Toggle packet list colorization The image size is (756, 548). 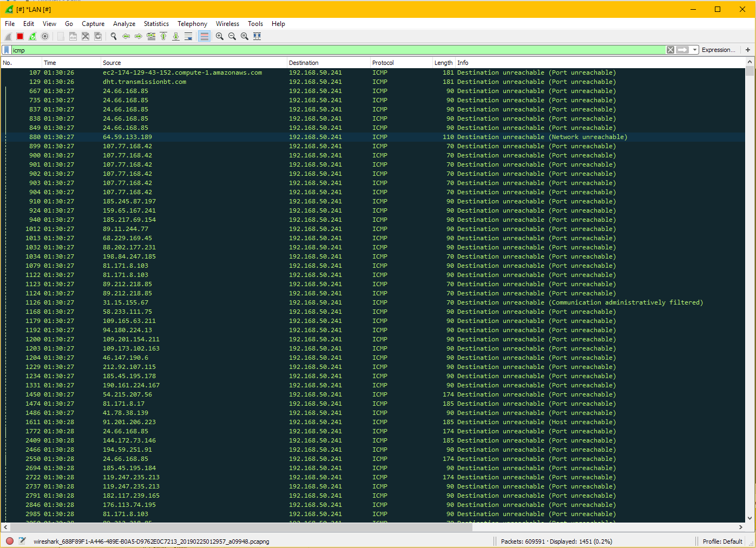point(204,36)
